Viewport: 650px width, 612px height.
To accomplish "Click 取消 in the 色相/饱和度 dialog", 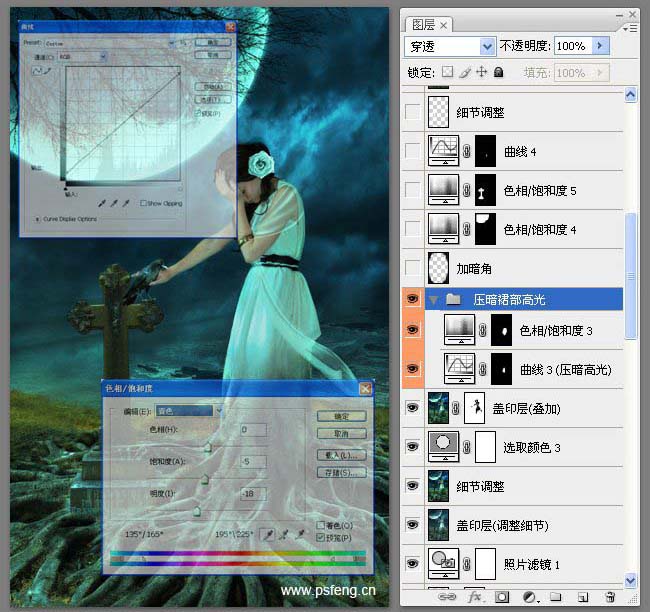I will click(x=342, y=434).
